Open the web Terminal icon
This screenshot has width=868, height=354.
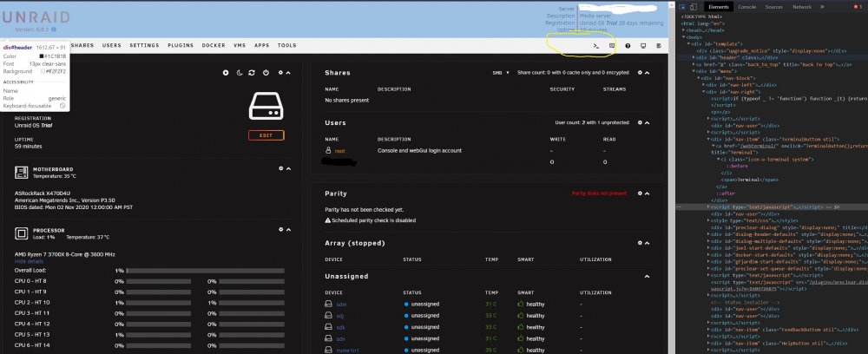coord(596,46)
